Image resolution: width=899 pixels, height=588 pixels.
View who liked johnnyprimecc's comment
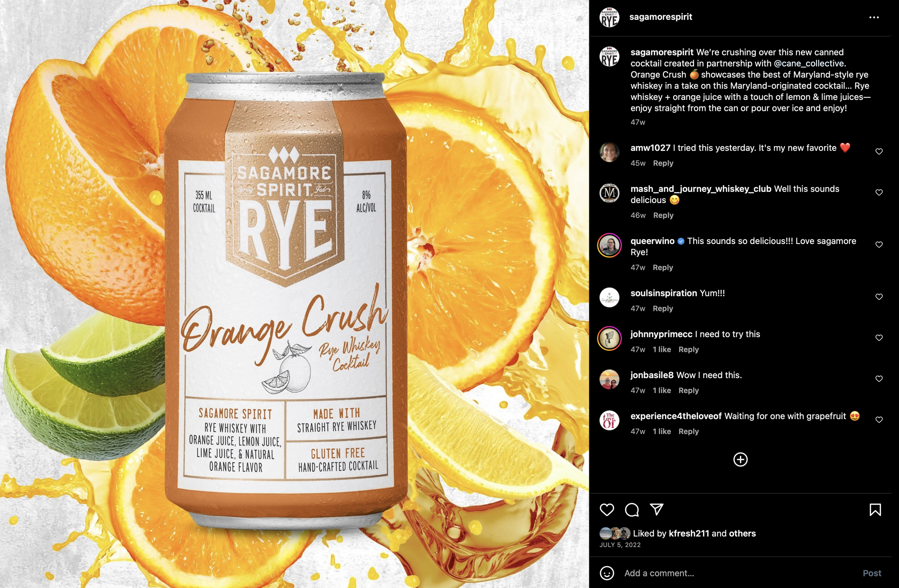coord(662,350)
